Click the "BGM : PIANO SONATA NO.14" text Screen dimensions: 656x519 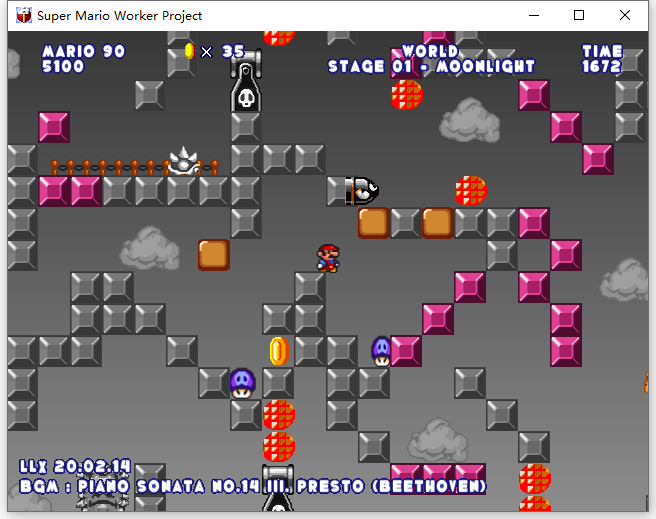coord(140,486)
